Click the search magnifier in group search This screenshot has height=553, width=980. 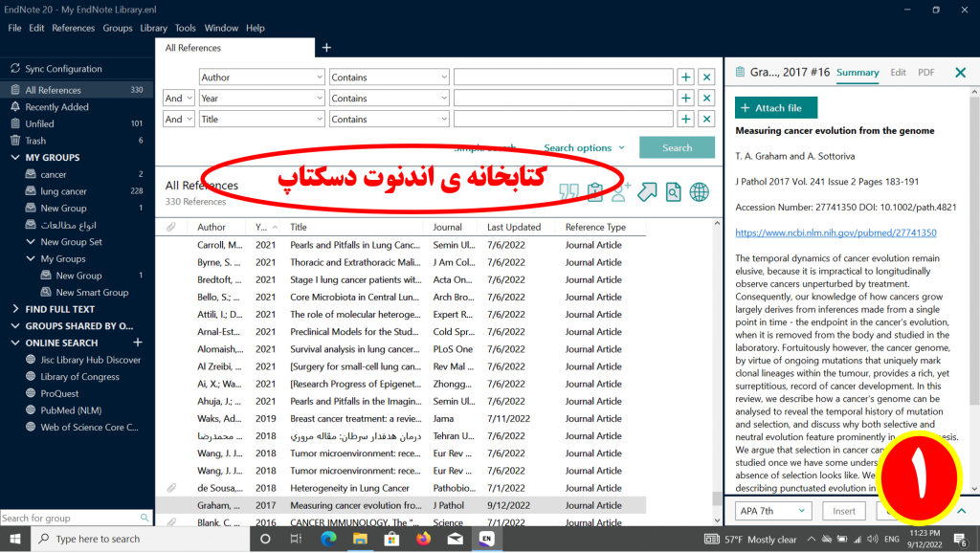(x=145, y=518)
